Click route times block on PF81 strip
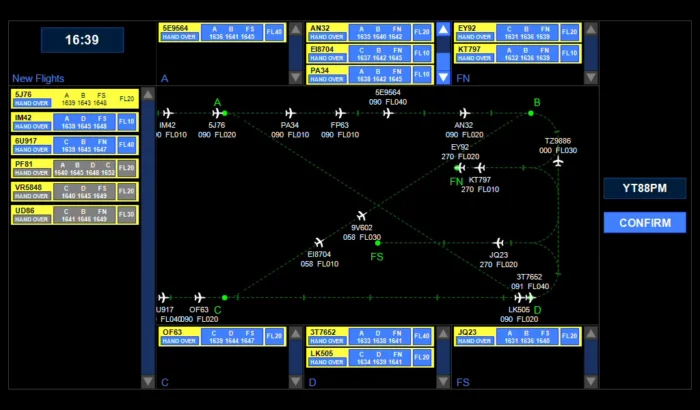 (x=84, y=168)
